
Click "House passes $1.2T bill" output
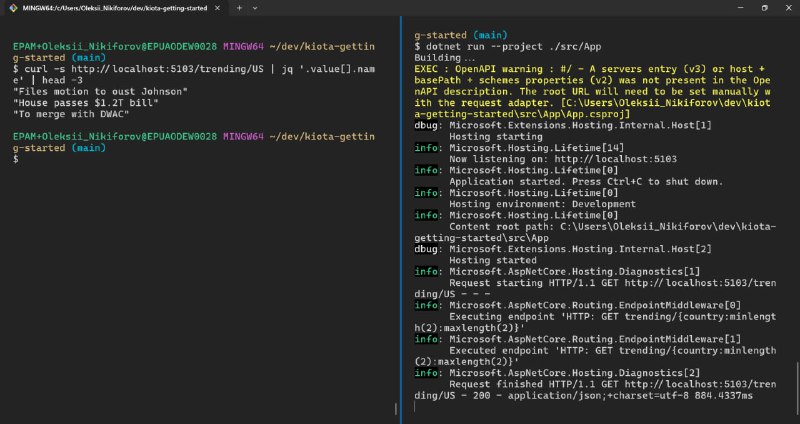point(86,103)
